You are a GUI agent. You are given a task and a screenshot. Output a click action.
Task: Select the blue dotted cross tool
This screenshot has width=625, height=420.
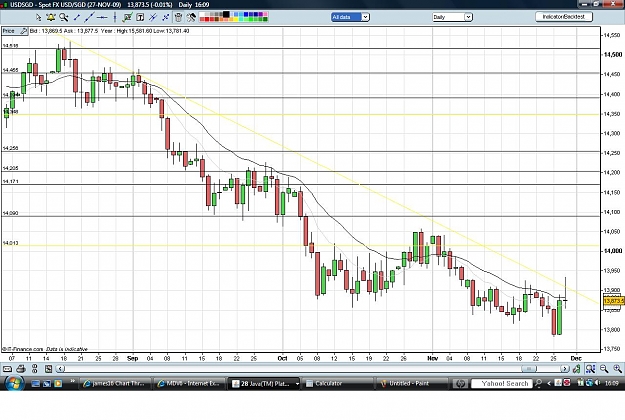click(165, 17)
